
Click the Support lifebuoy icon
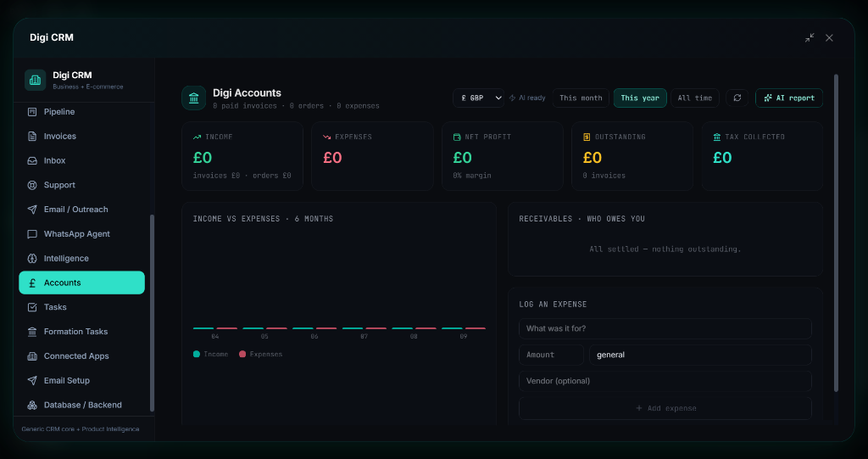tap(32, 185)
